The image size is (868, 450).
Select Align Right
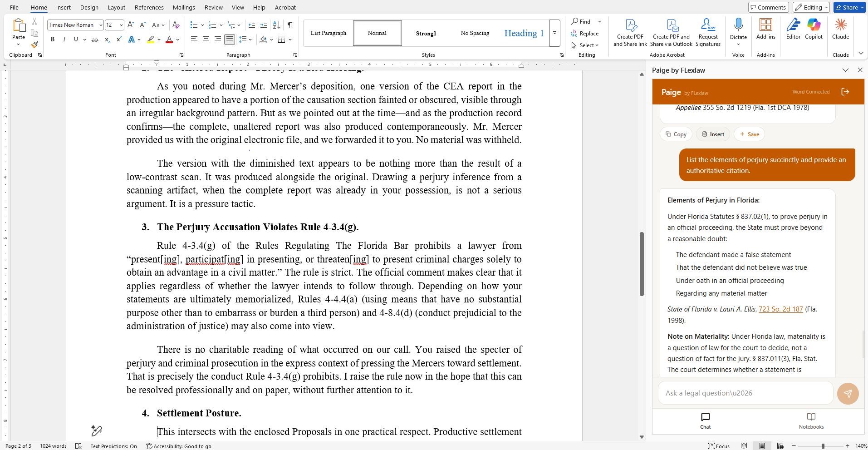pyautogui.click(x=218, y=40)
